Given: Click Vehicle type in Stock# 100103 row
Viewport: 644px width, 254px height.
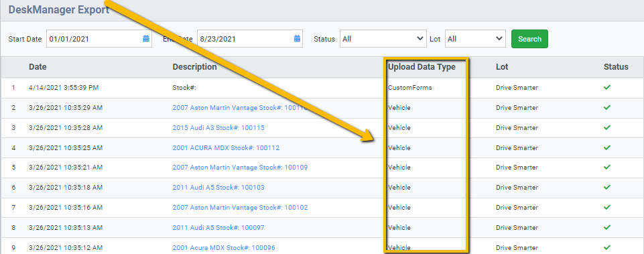Looking at the screenshot, I should click(399, 188).
